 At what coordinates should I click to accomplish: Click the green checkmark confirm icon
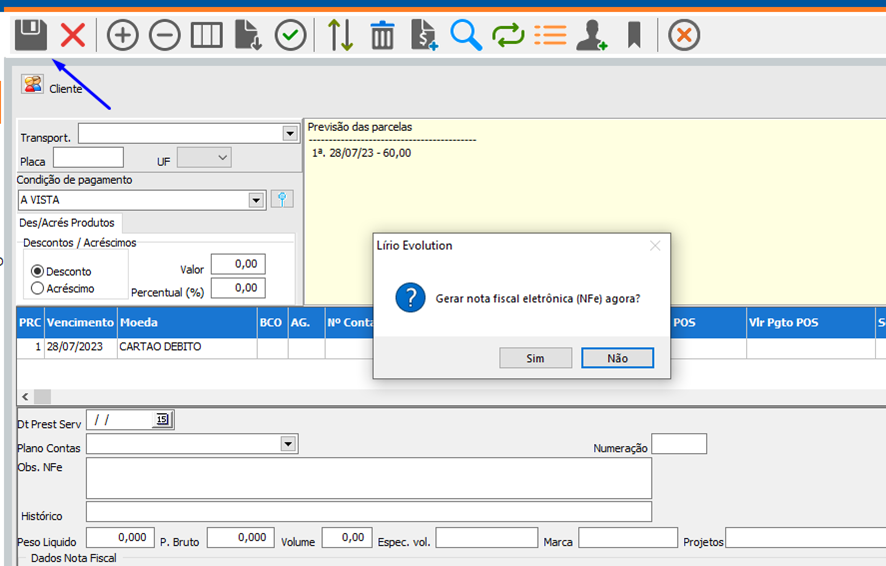click(291, 36)
